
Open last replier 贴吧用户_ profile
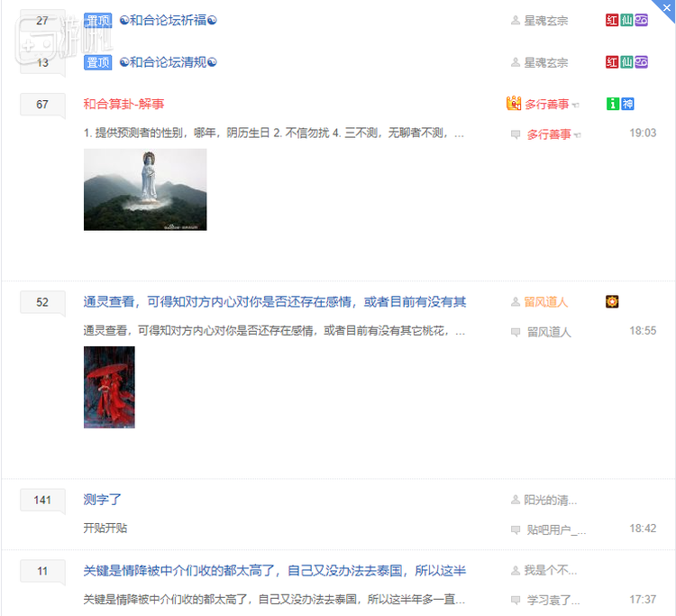(556, 529)
